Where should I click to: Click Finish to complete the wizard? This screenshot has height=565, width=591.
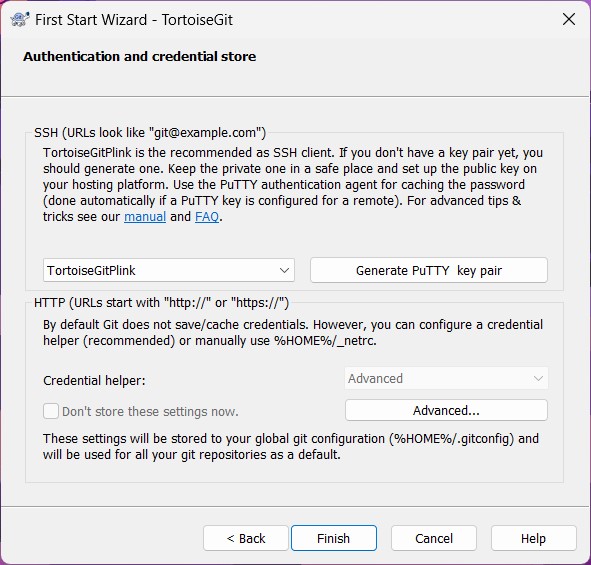pyautogui.click(x=334, y=538)
